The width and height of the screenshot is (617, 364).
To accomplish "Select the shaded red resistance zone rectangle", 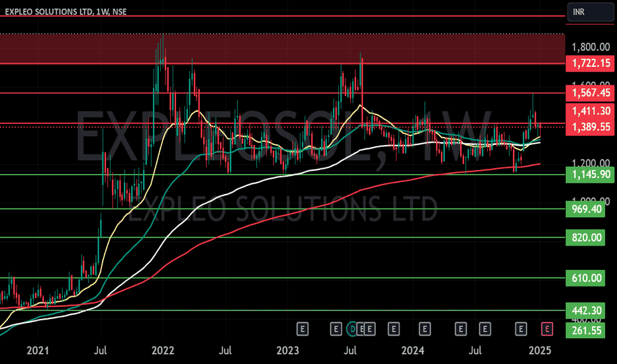I will tap(283, 48).
